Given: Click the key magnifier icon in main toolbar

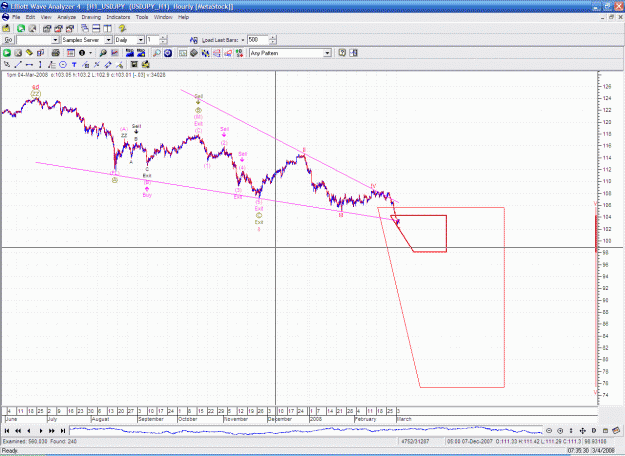Looking at the screenshot, I should tap(103, 53).
